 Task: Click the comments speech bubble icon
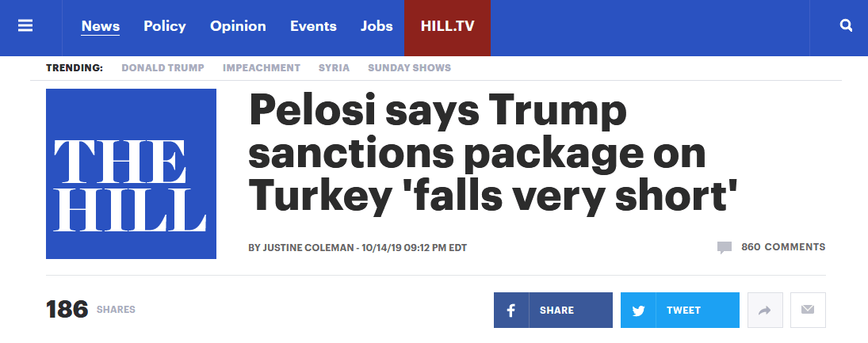[x=724, y=247]
